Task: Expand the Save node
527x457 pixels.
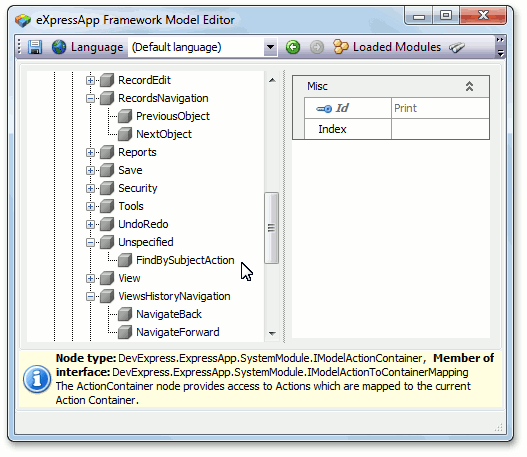Action: 90,170
